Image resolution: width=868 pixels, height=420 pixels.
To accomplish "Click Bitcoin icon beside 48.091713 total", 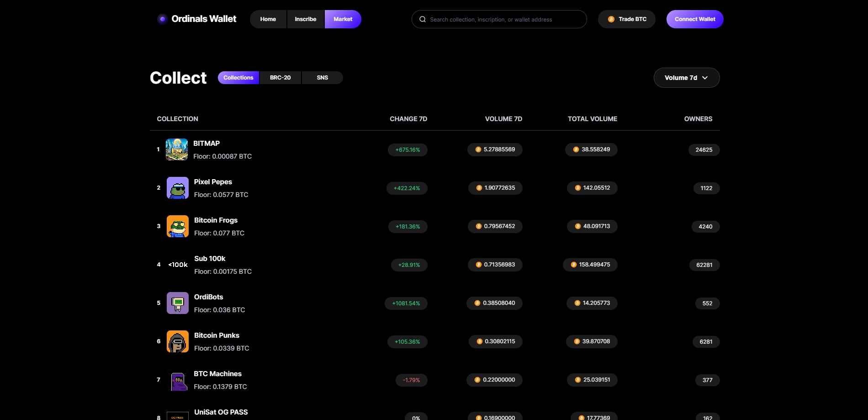I will pos(578,226).
